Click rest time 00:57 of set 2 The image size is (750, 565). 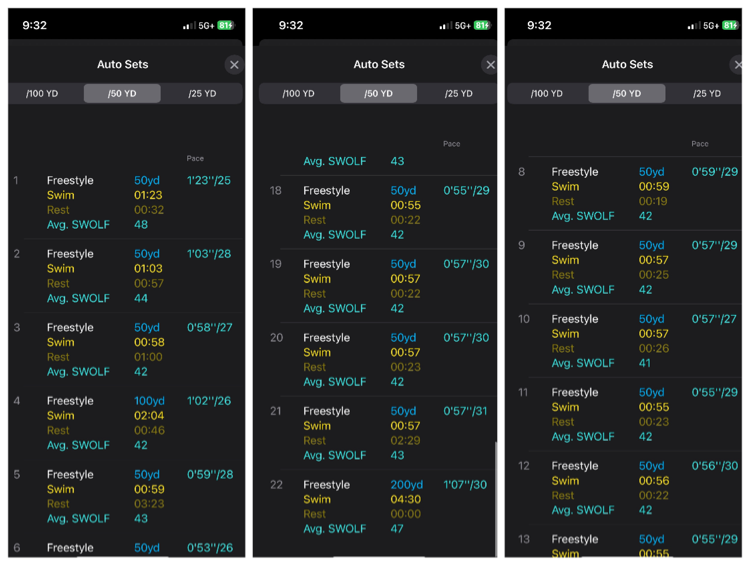(x=149, y=283)
